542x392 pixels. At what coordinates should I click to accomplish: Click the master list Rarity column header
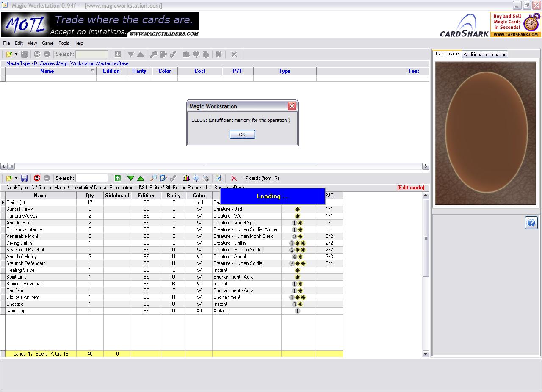pyautogui.click(x=139, y=71)
